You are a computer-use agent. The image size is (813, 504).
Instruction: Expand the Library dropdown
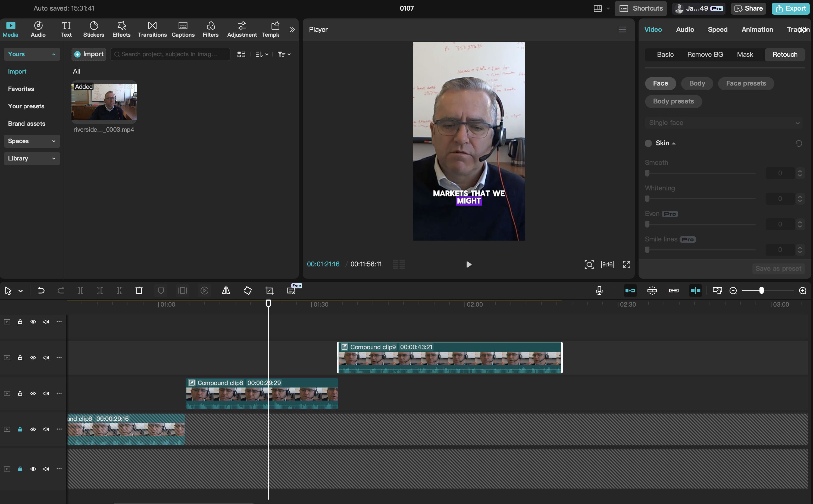[32, 158]
